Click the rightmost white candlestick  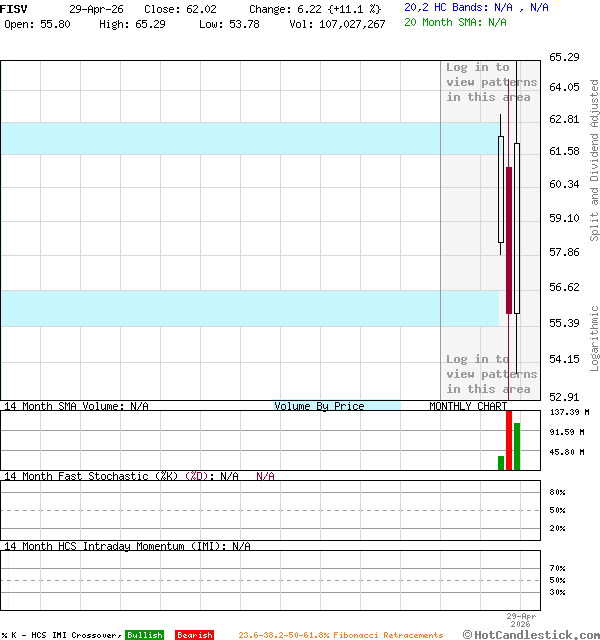[x=517, y=228]
